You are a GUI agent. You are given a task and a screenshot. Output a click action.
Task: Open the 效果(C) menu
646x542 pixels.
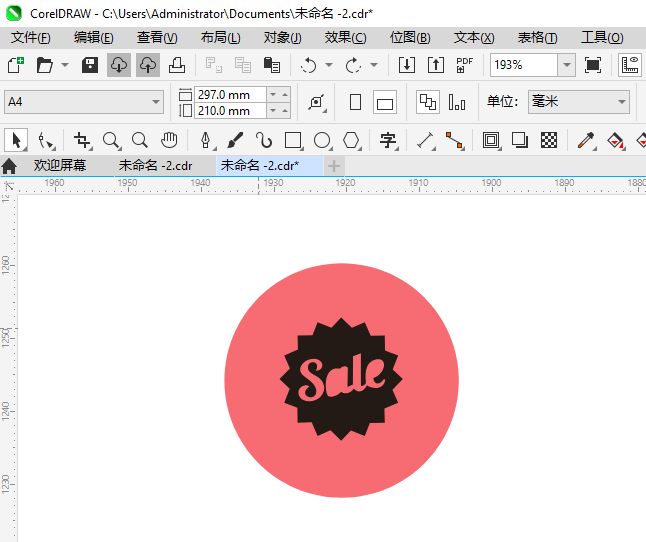345,38
